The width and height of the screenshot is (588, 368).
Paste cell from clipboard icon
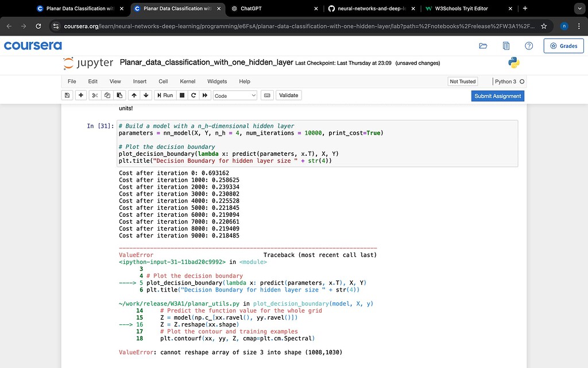pos(119,95)
